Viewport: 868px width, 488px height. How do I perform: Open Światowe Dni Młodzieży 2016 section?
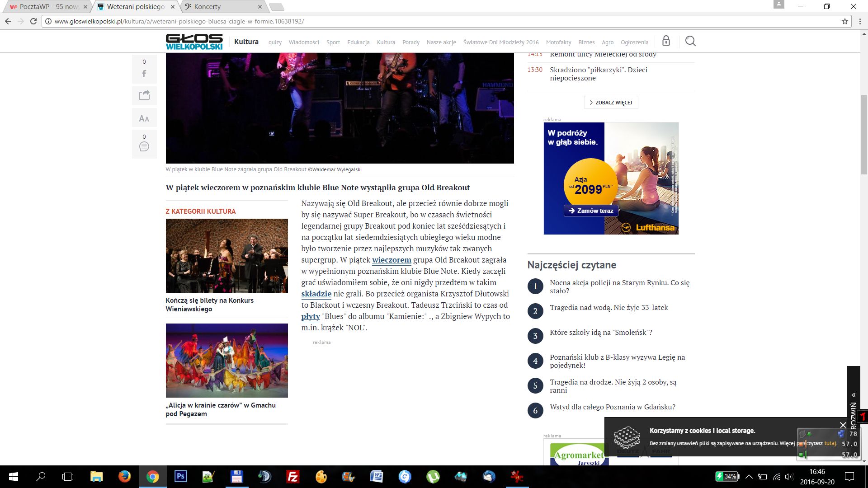click(x=501, y=42)
